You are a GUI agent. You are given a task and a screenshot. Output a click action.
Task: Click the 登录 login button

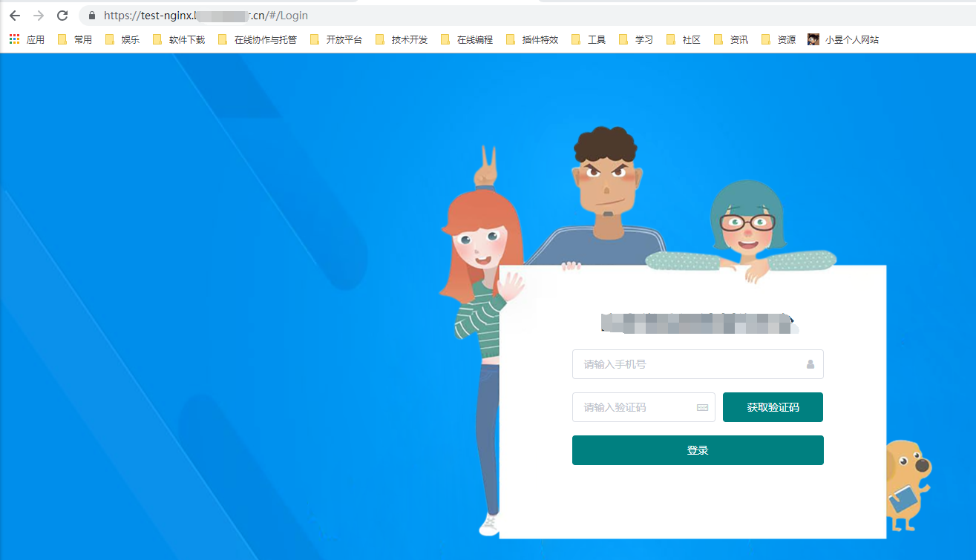[x=698, y=450]
